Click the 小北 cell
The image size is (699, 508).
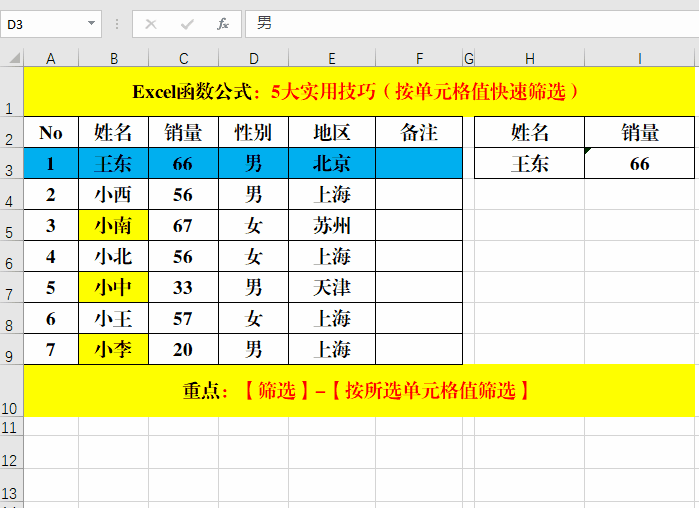[x=114, y=256]
